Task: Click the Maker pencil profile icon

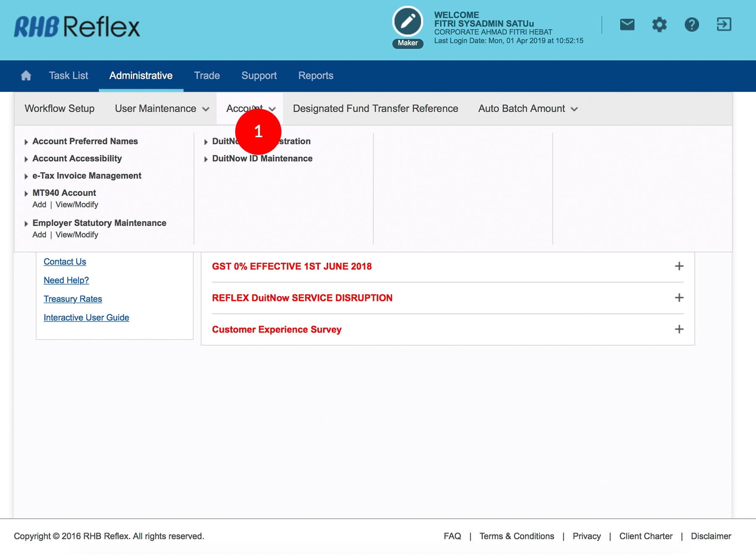Action: coord(407,22)
